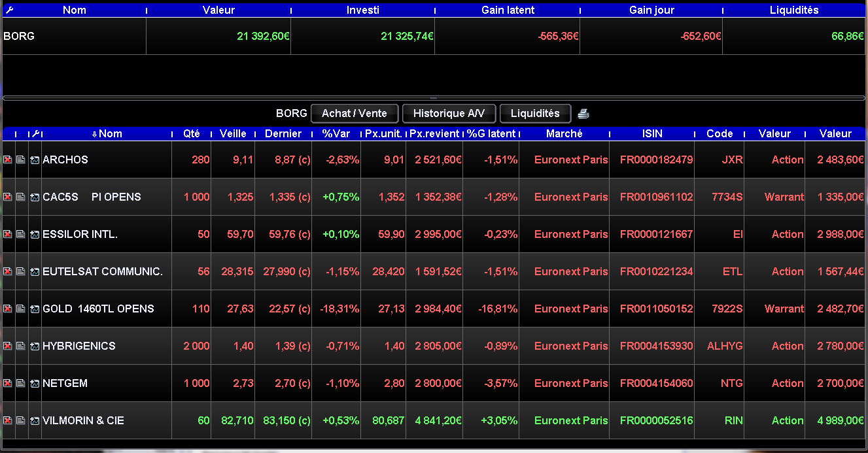Sort by the Dernier column header
Viewport: 868px width, 453px height.
click(x=283, y=133)
